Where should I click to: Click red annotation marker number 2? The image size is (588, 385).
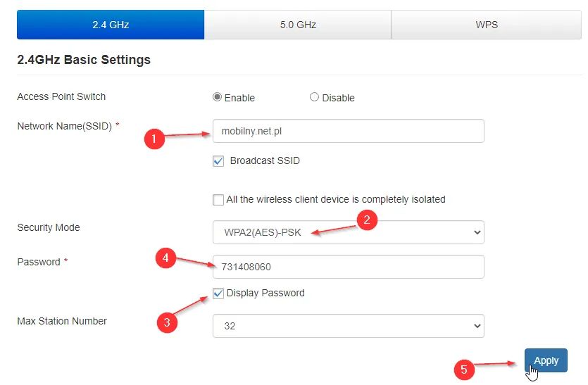pos(366,220)
